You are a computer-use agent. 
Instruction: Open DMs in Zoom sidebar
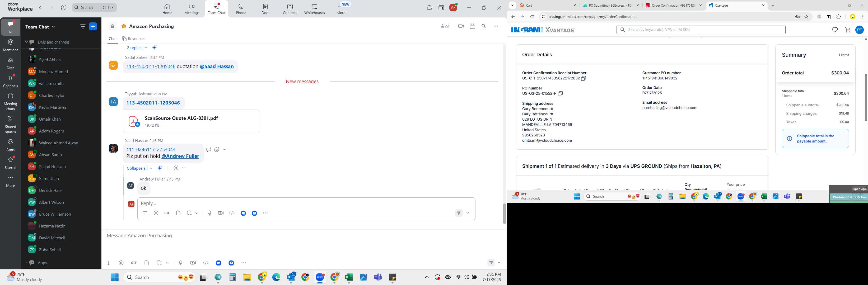tap(11, 63)
